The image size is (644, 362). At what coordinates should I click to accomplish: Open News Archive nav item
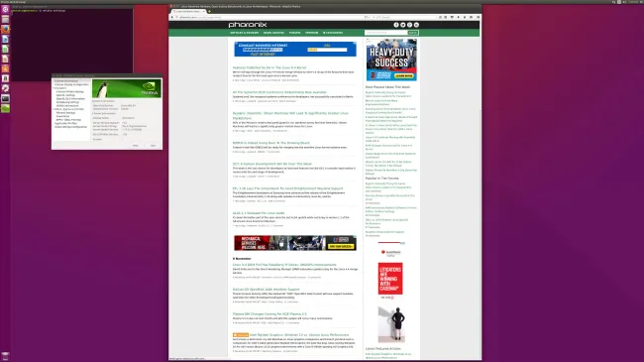pos(273,33)
